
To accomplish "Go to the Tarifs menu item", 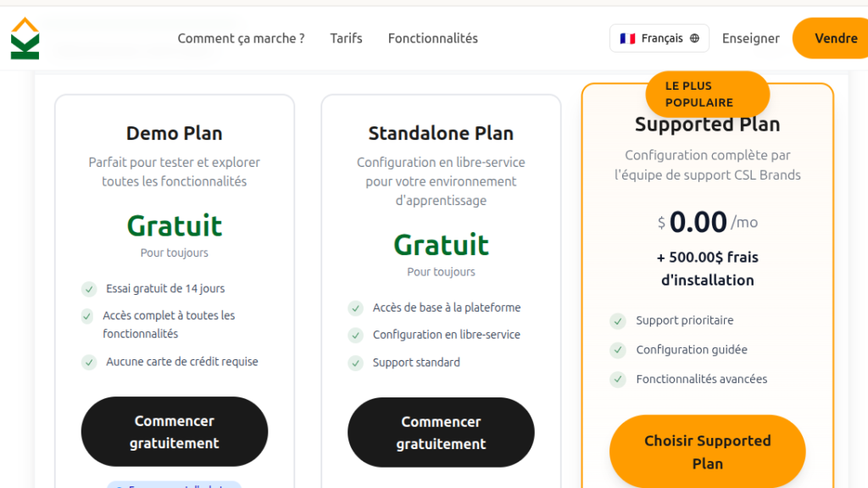I will 346,38.
